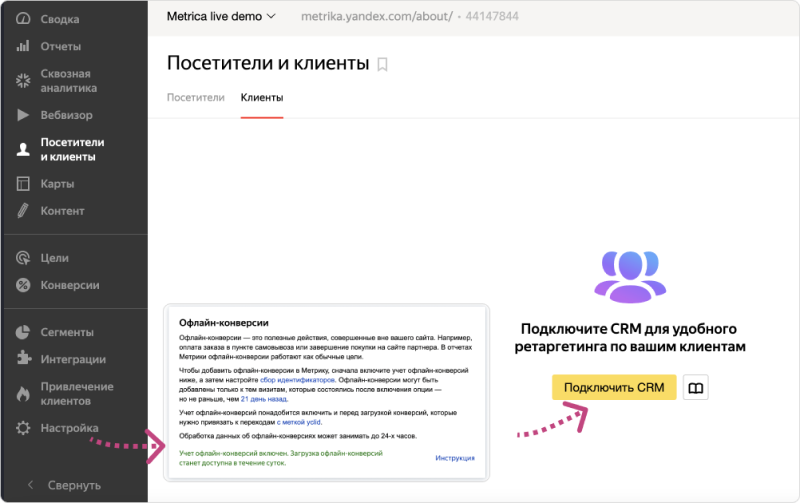Screen dimensions: 800x503
Task: Open the Сводка menu item
Action: tap(60, 19)
